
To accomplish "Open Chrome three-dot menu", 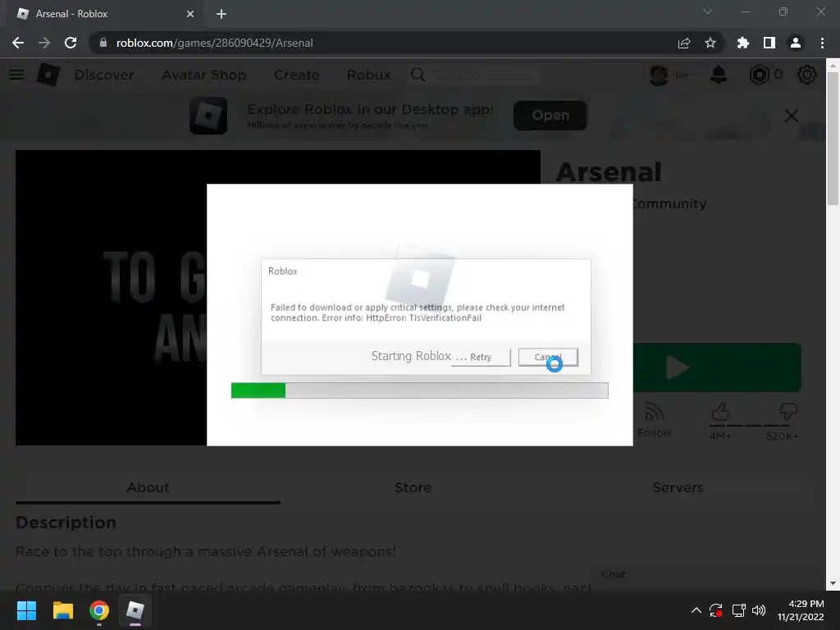I will pyautogui.click(x=822, y=43).
